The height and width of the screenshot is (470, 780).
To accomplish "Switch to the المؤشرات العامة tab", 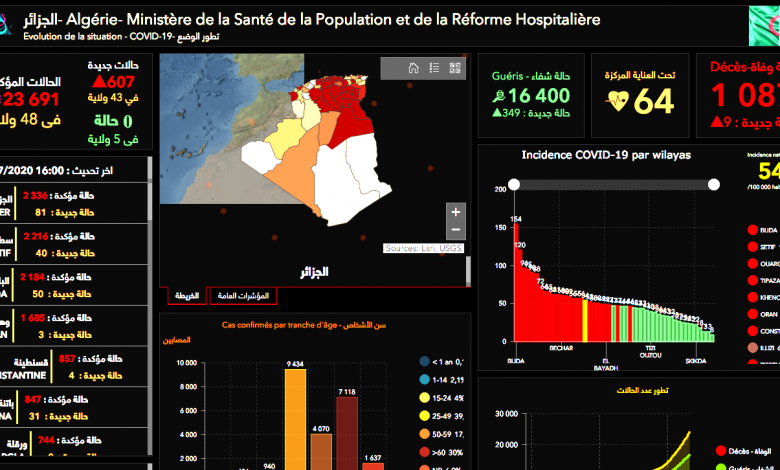I will (243, 295).
